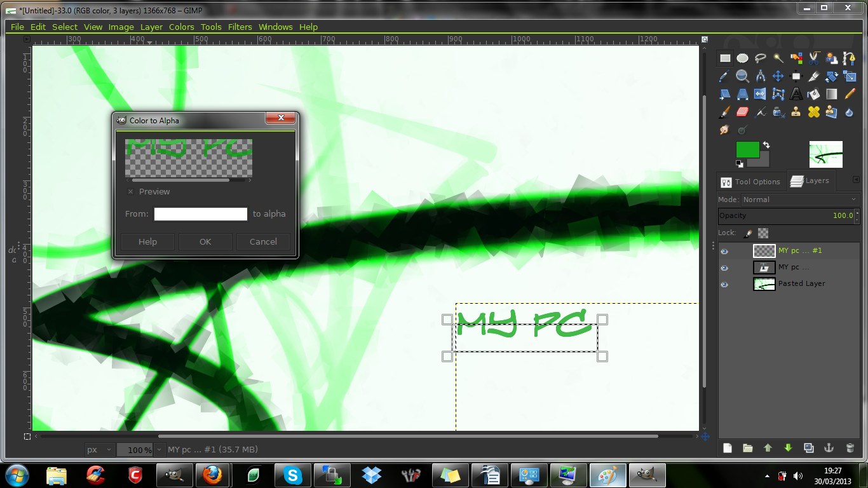Hide the Pasted Layer via eye icon
The image size is (868, 488).
coord(724,284)
